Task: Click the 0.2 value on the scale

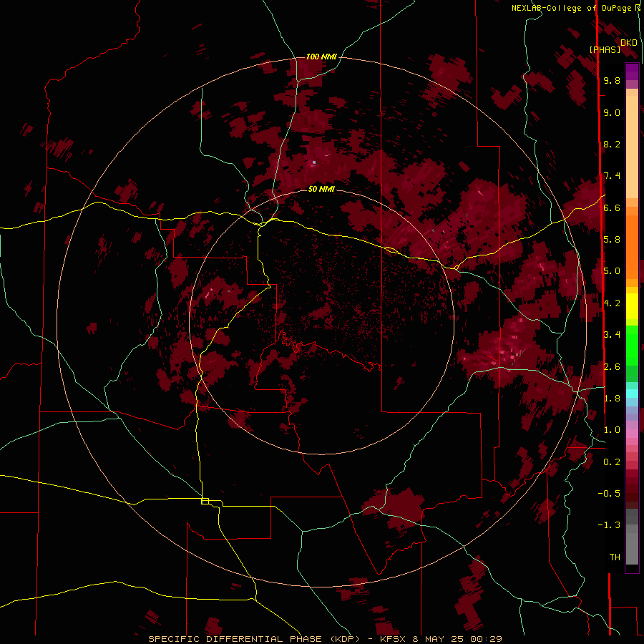Action: coord(612,462)
